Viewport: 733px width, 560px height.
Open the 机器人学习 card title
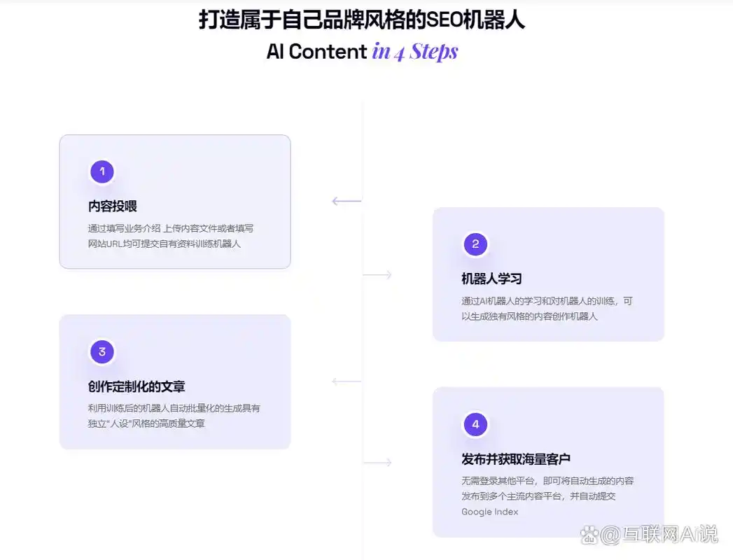(491, 278)
